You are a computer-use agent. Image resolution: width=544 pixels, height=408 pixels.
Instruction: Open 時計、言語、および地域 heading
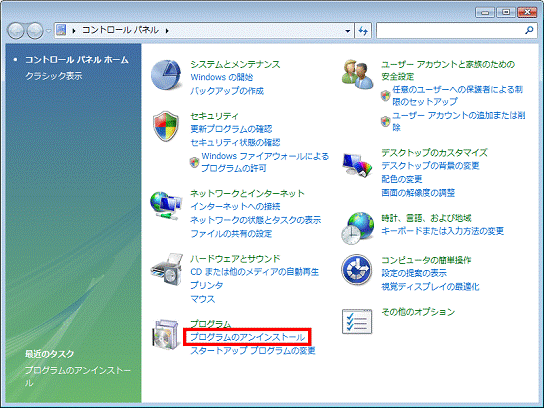(426, 218)
